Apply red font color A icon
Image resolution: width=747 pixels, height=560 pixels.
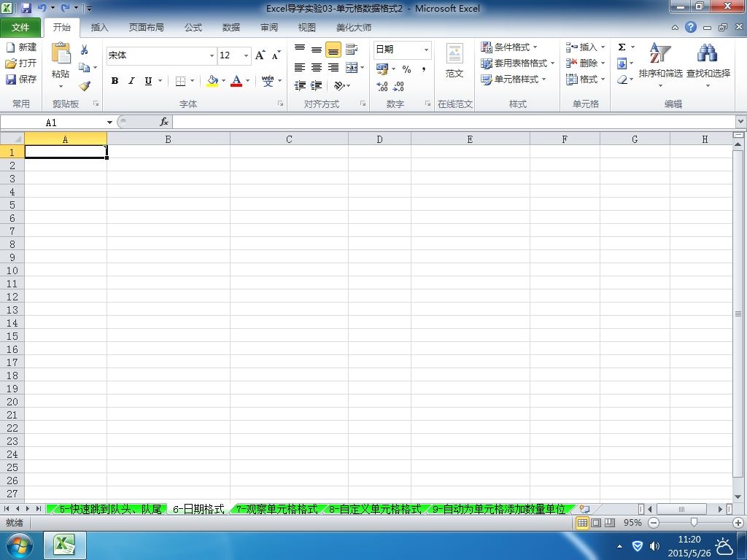tap(236, 81)
